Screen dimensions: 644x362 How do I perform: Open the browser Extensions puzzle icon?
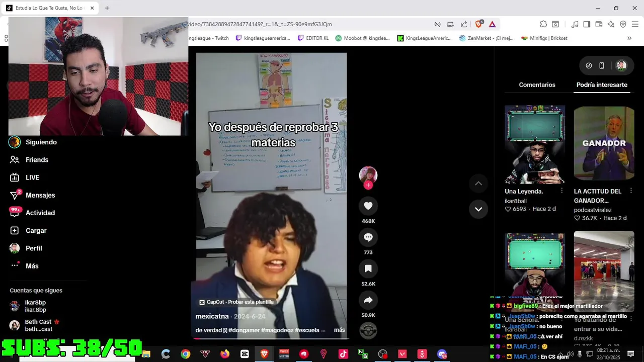543,24
